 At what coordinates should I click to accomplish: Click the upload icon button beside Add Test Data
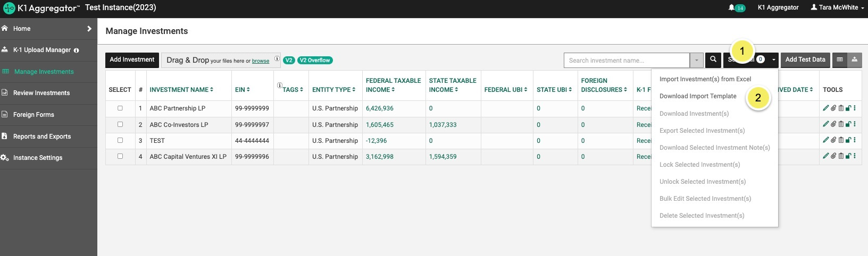(x=854, y=60)
